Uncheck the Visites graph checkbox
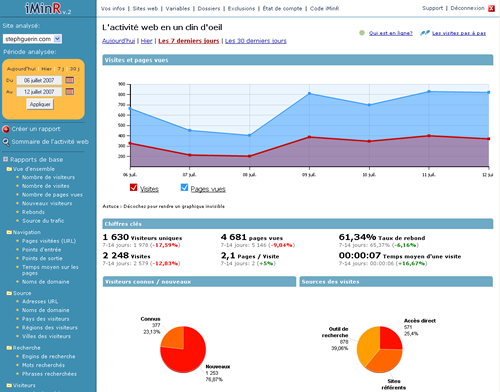The image size is (500, 392). [x=133, y=188]
